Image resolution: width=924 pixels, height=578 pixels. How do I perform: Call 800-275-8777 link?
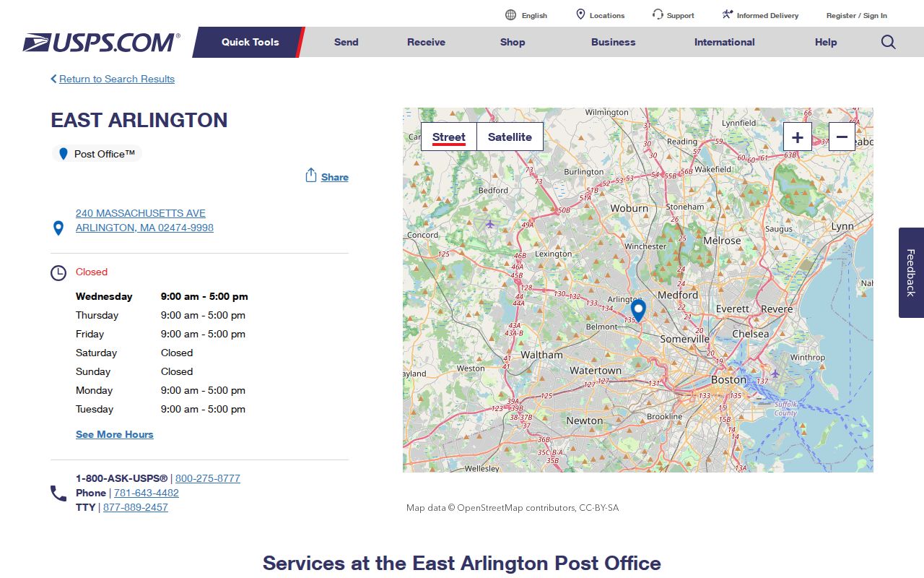(x=208, y=478)
